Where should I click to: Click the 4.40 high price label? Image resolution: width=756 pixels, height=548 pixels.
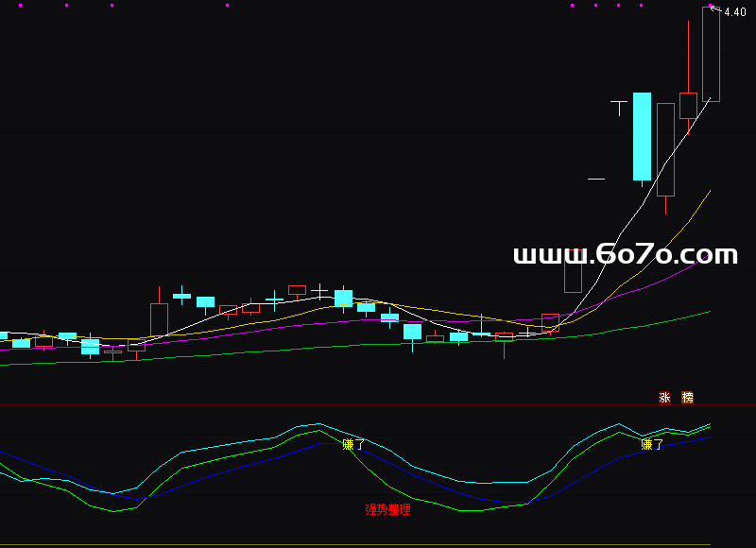click(734, 12)
